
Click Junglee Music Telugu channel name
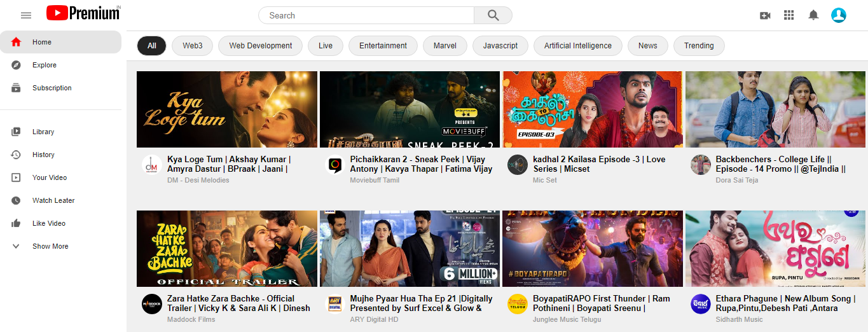(x=567, y=319)
